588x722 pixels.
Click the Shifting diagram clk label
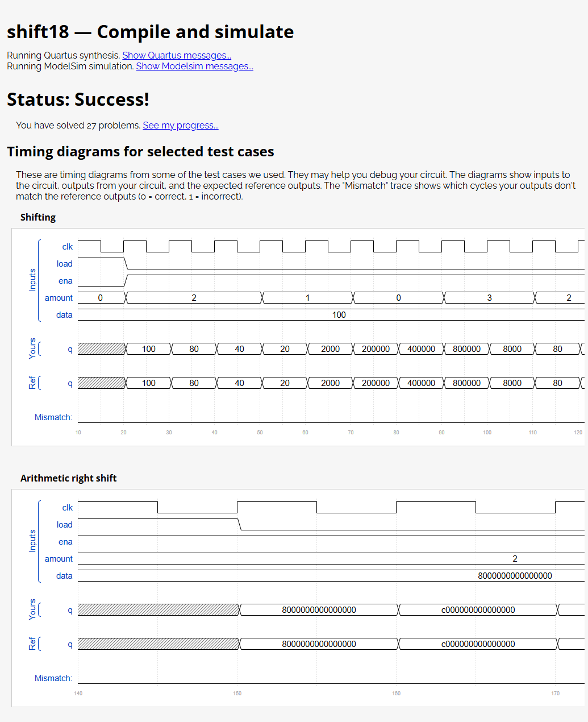tap(68, 246)
